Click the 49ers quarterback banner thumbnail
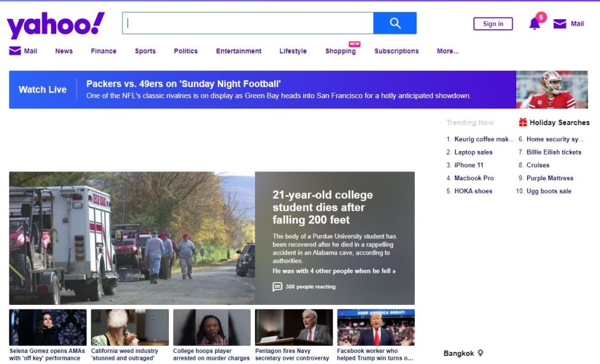Screen dimensions: 600x364 pos(552,90)
